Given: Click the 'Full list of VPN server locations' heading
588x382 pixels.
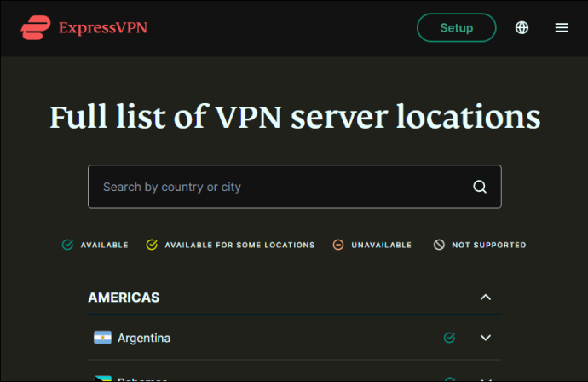Looking at the screenshot, I should [295, 117].
